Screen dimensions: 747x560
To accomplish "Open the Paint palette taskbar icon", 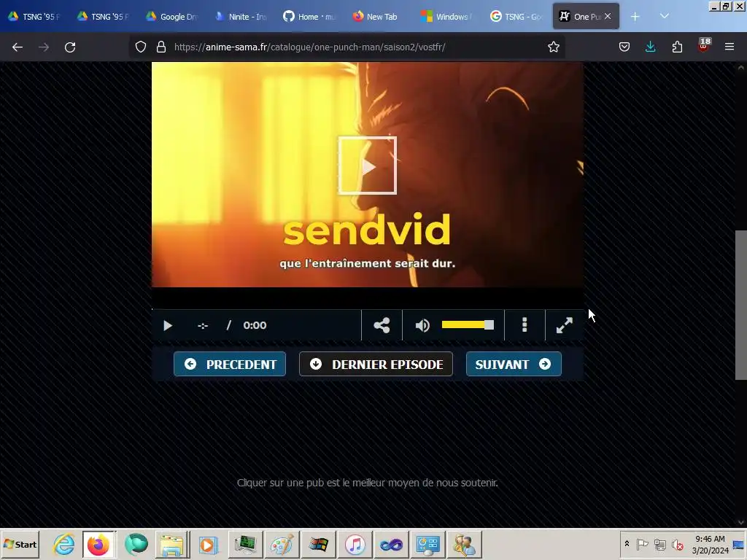I will point(282,544).
